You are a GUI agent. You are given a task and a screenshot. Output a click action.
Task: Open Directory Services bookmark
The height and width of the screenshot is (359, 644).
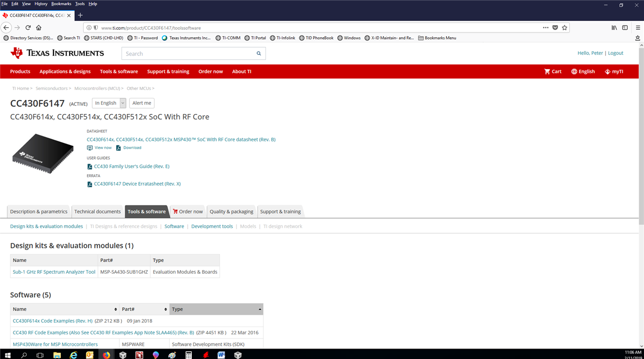click(x=28, y=38)
